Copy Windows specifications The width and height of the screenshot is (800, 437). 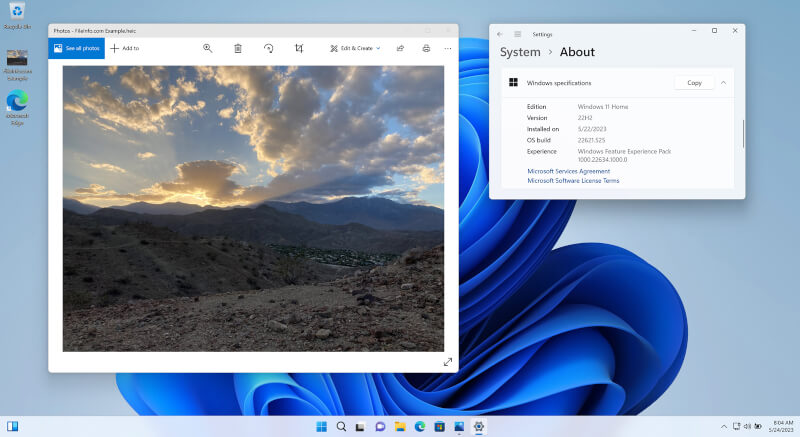click(x=694, y=83)
